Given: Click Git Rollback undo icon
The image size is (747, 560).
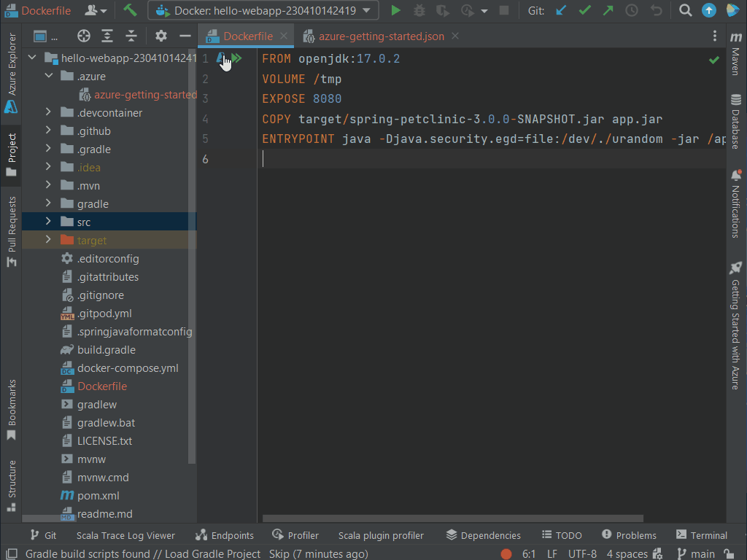Looking at the screenshot, I should [657, 10].
